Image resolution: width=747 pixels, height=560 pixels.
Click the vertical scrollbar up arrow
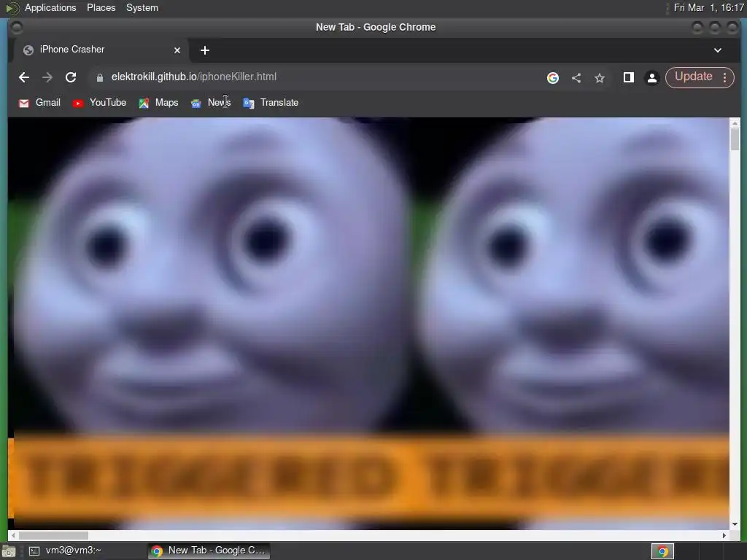click(x=735, y=122)
